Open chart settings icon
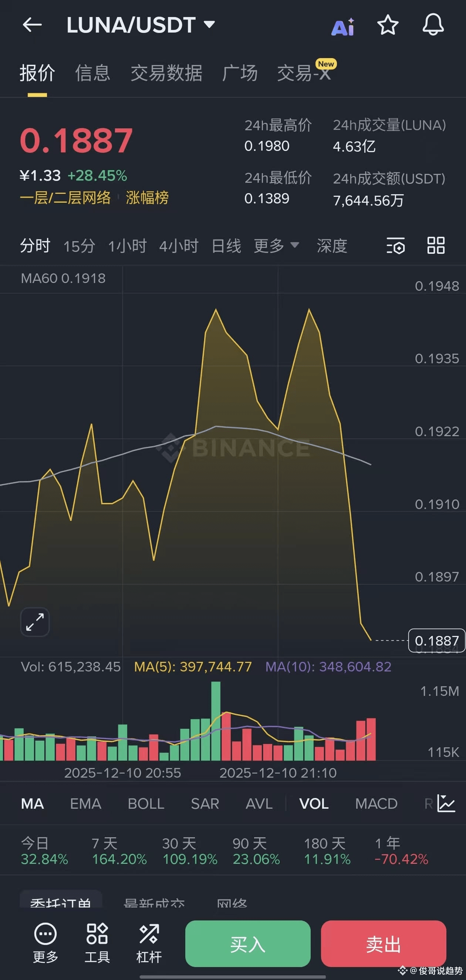 pos(396,245)
